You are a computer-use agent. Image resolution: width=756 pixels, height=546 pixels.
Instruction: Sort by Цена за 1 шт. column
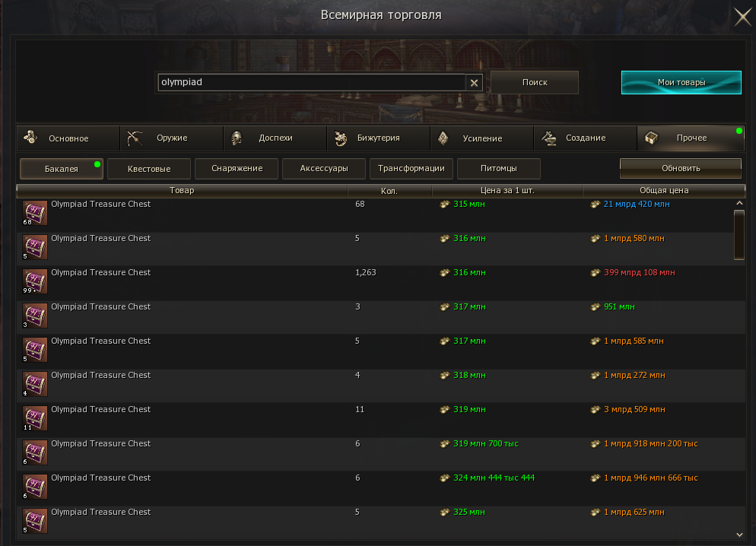tap(507, 191)
